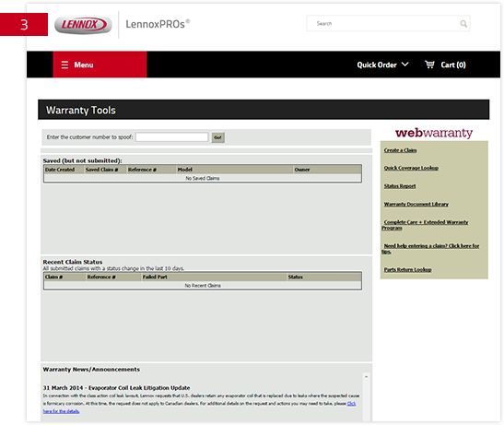Click the customer number to spoof field
The width and height of the screenshot is (504, 425).
pos(171,137)
